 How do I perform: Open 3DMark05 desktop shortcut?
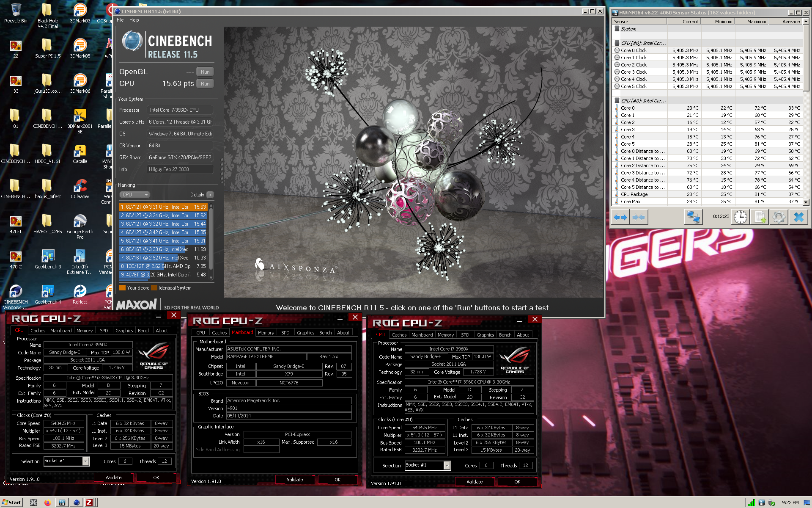tap(80, 48)
